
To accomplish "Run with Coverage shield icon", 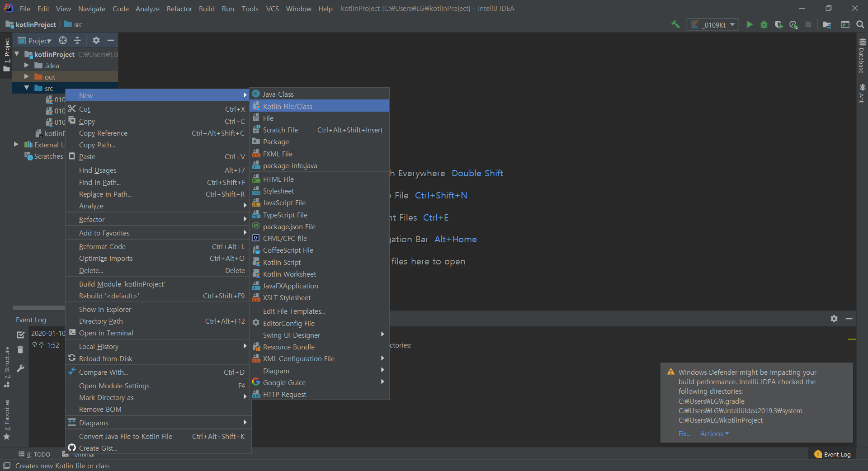I will point(778,24).
